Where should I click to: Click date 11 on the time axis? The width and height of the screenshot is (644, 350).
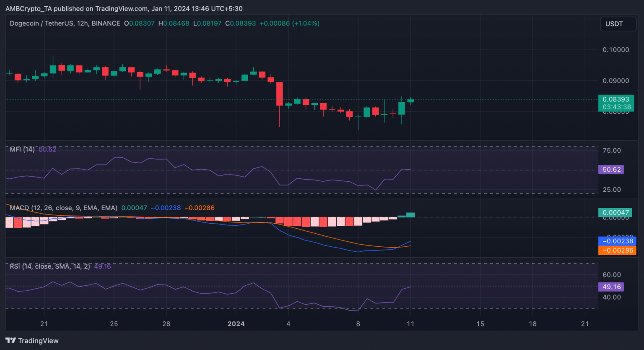[410, 324]
